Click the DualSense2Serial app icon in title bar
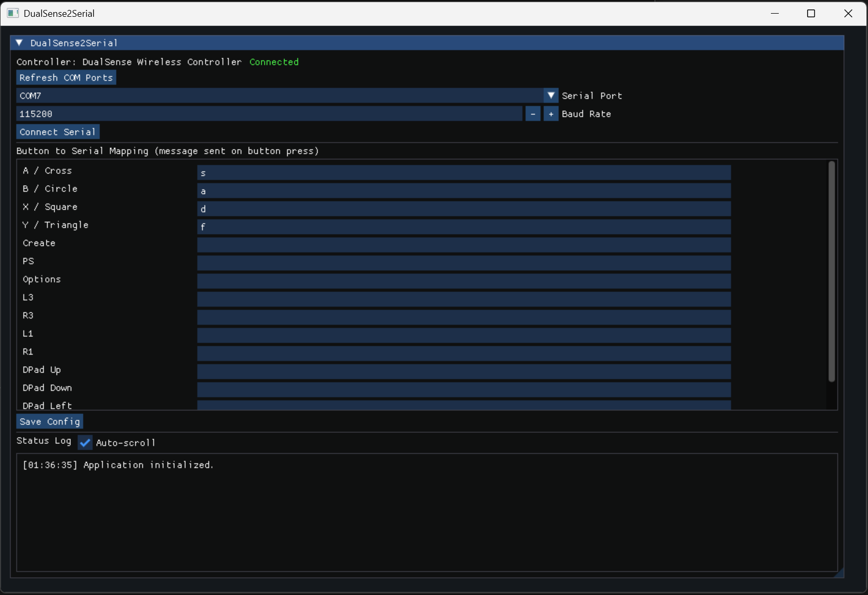Image resolution: width=868 pixels, height=595 pixels. point(12,13)
